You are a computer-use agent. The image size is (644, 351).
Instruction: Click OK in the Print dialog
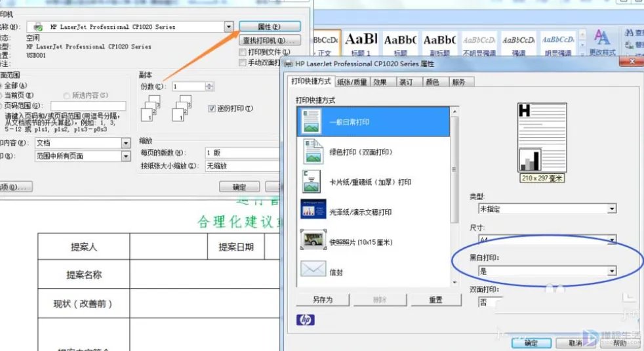pyautogui.click(x=239, y=187)
